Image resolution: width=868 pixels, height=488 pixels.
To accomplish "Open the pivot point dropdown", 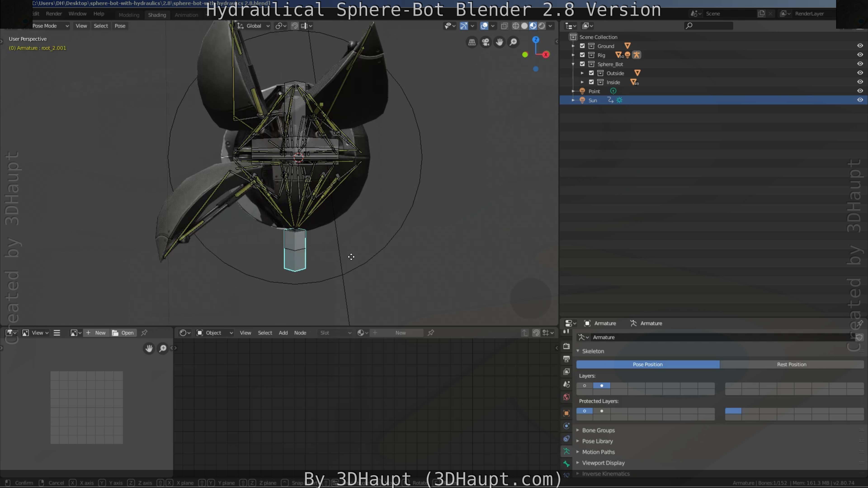I will (x=281, y=26).
